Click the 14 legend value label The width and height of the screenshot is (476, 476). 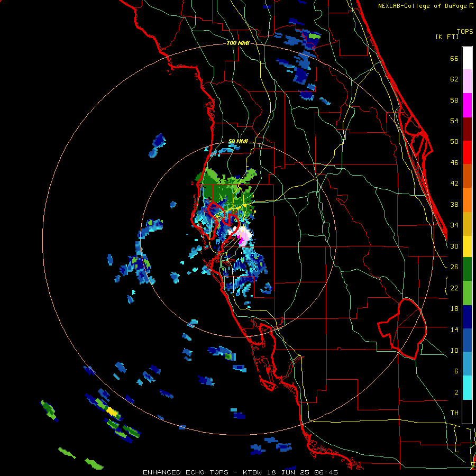pyautogui.click(x=454, y=329)
